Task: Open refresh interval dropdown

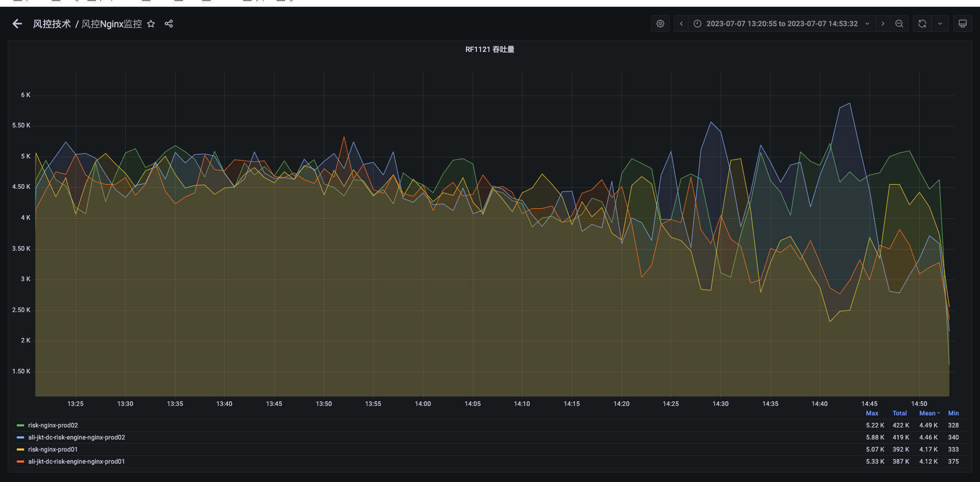Action: [x=940, y=24]
